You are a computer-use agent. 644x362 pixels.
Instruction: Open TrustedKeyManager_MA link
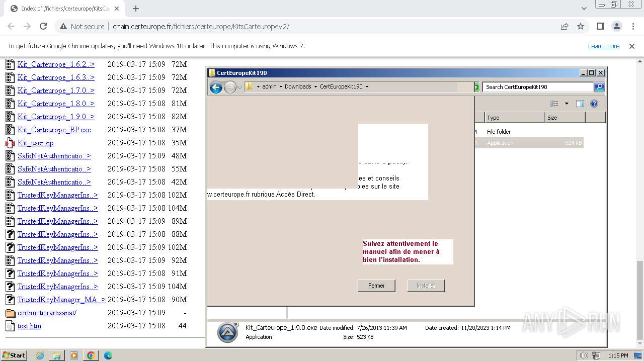[61, 300]
